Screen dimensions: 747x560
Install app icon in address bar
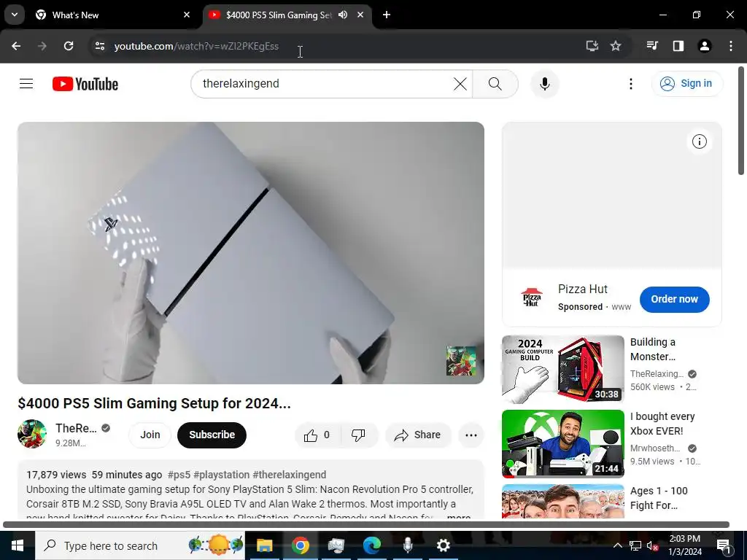point(592,46)
